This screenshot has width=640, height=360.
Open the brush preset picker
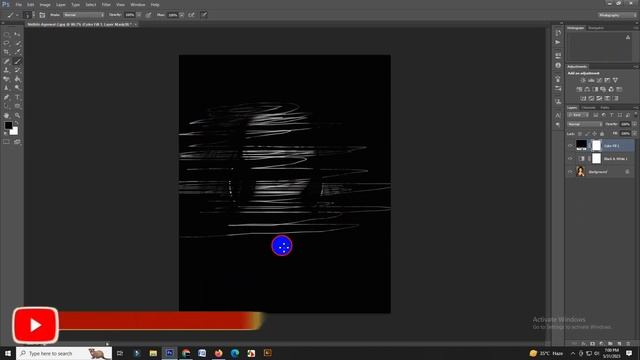[x=28, y=15]
